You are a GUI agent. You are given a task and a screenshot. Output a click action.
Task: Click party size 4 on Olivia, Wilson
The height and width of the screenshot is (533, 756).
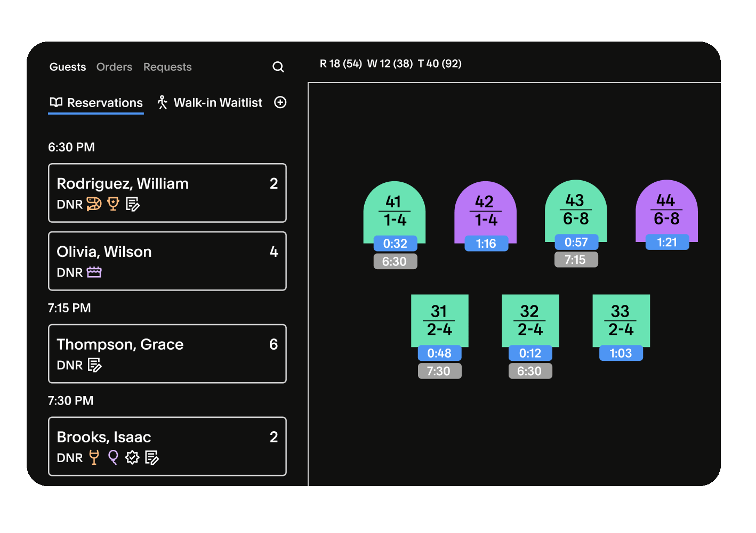[274, 252]
